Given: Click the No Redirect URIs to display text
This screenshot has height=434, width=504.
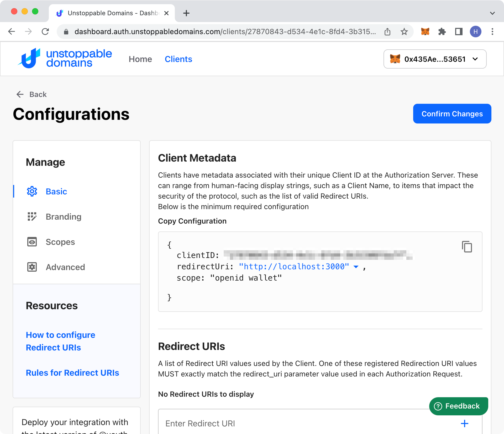Looking at the screenshot, I should 206,394.
